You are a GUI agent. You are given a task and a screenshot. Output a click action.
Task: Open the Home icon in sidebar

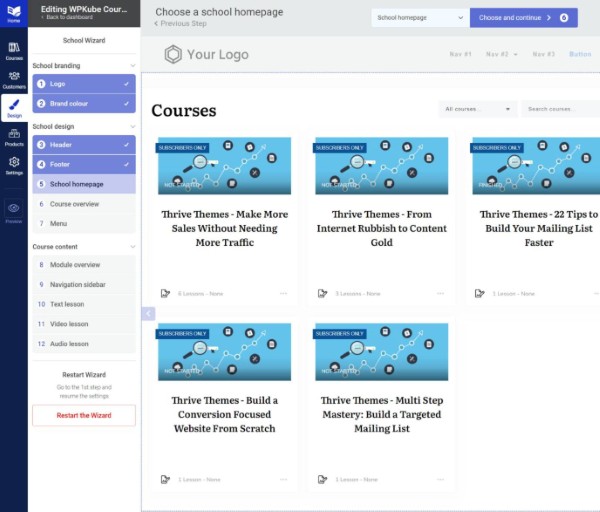click(x=14, y=15)
